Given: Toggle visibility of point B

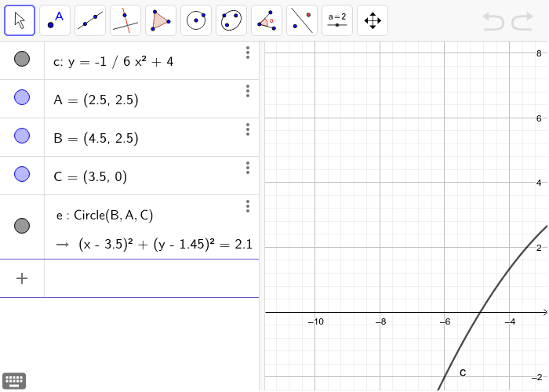Looking at the screenshot, I should 22,136.
